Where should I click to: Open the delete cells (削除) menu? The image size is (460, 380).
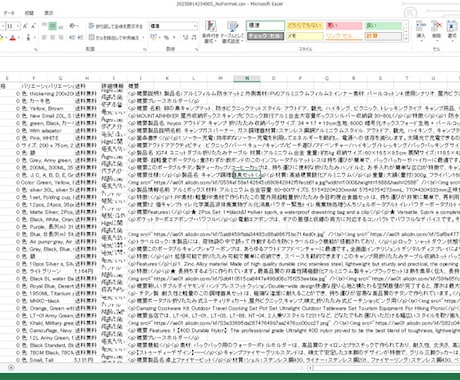point(436,31)
